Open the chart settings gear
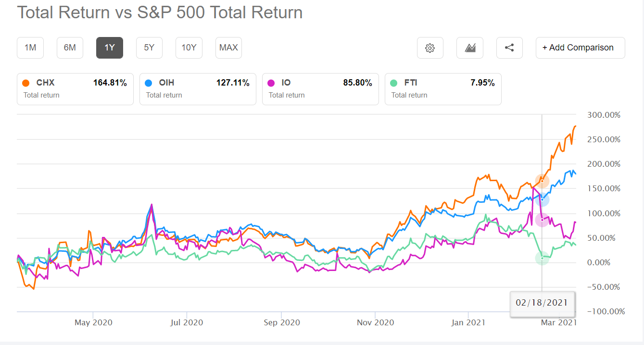 click(429, 48)
